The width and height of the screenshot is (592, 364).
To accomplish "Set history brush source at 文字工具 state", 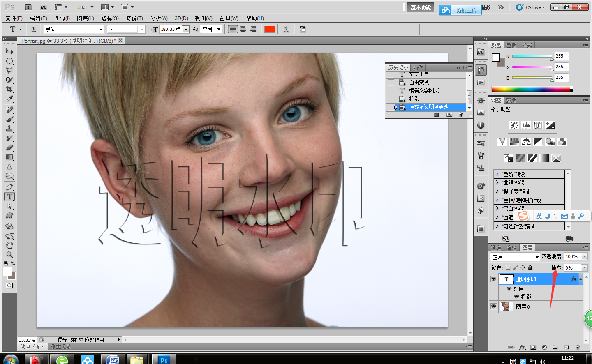I will [x=391, y=74].
